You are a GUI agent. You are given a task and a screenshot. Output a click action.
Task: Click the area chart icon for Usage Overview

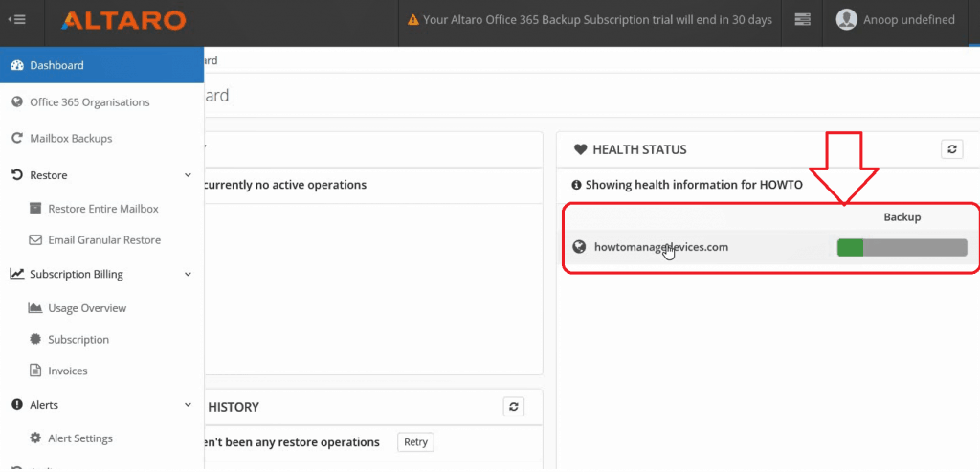[x=35, y=307]
